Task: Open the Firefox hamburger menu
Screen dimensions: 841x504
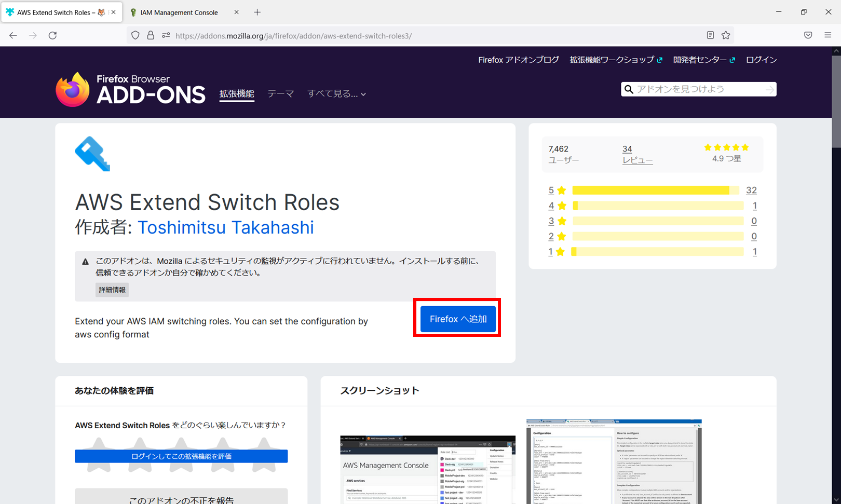Action: 828,35
